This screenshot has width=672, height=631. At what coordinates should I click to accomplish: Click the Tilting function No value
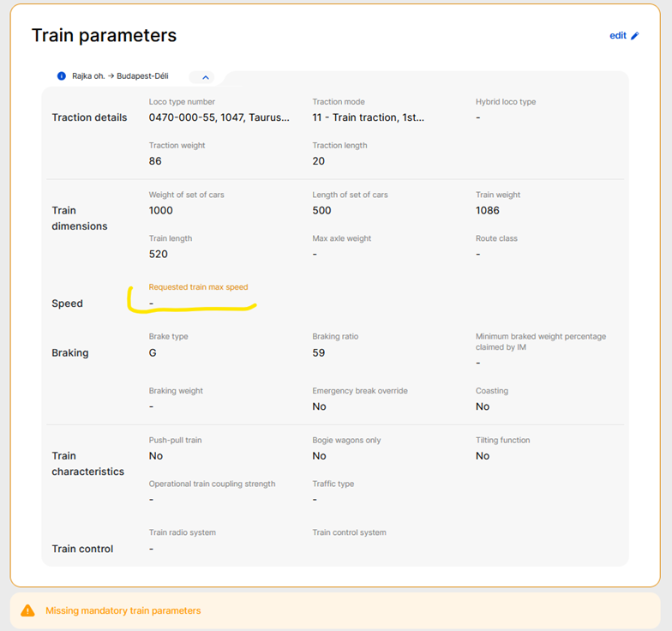482,456
